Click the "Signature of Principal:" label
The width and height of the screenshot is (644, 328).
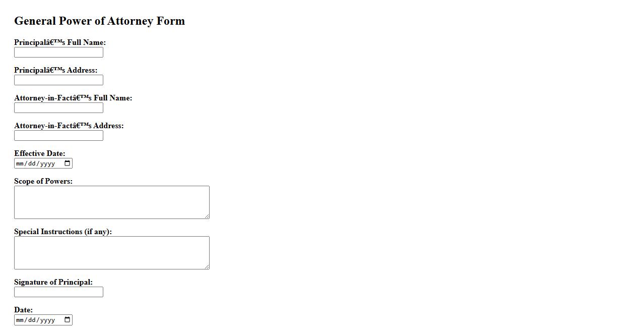[53, 282]
